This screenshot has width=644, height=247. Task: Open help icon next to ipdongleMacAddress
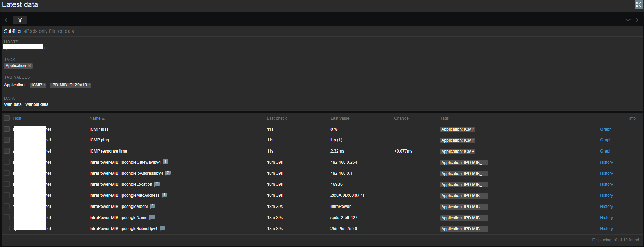[x=164, y=195]
